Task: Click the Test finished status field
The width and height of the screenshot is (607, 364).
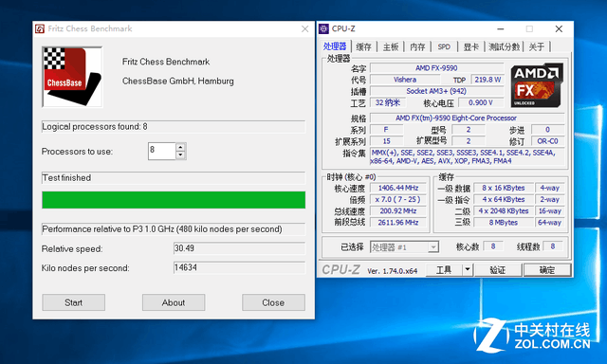Action: 174,177
